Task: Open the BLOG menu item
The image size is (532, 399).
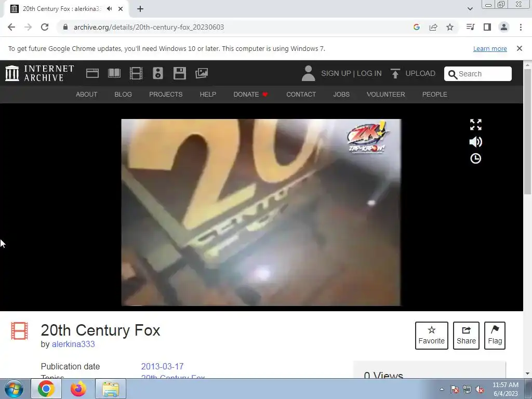Action: click(123, 95)
